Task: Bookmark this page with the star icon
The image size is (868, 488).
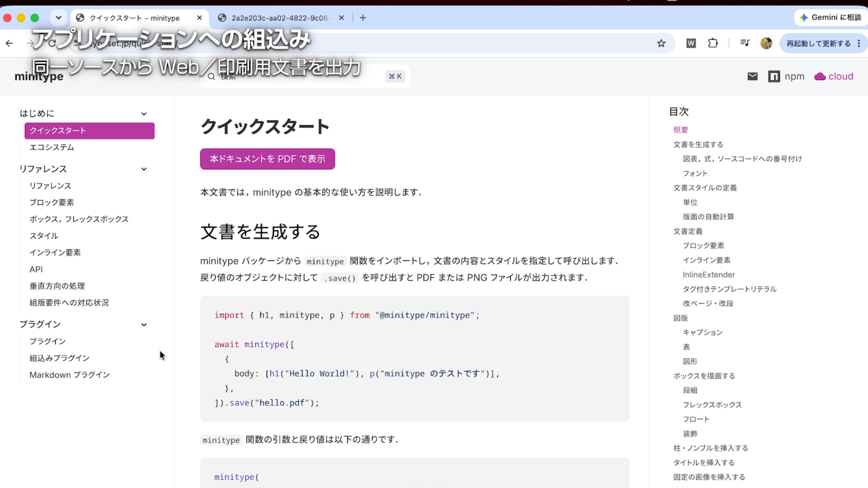Action: [662, 43]
